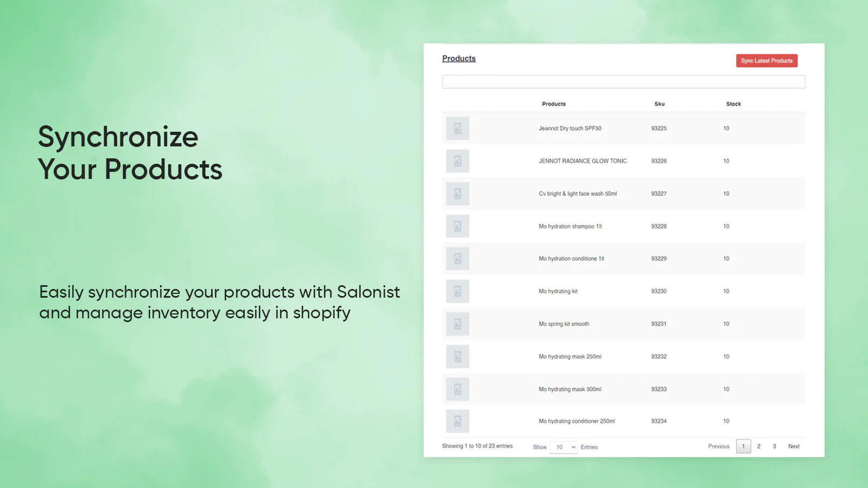Open image placeholder for Cv bright & light face wash
This screenshot has width=868, height=488.
(458, 194)
